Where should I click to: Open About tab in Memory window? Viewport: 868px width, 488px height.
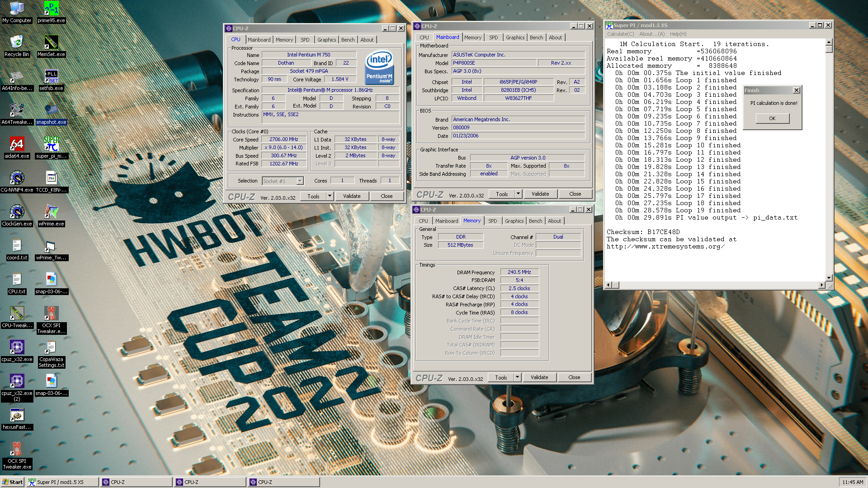[x=554, y=221]
